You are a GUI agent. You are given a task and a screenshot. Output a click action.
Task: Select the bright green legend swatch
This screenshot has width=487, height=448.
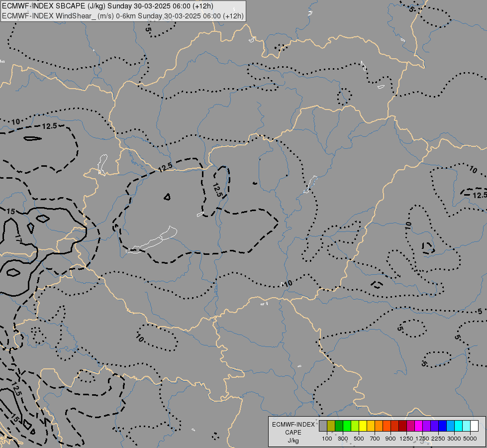pyautogui.click(x=347, y=426)
